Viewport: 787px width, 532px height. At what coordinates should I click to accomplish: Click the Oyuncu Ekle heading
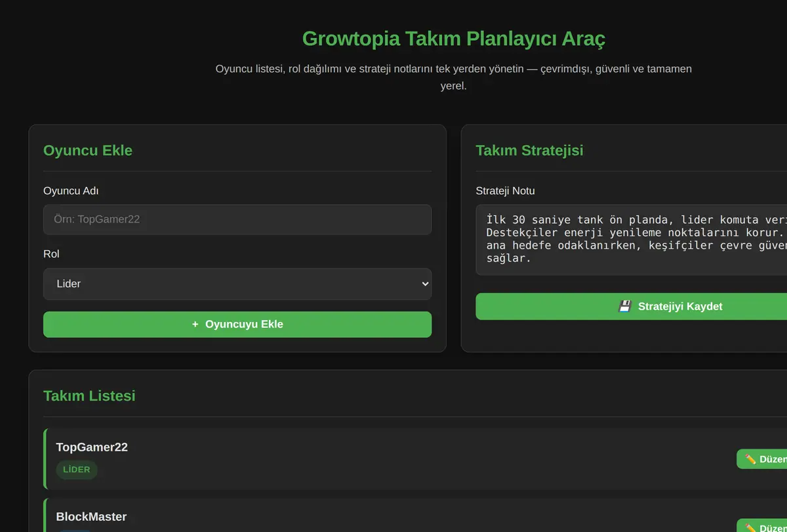[88, 150]
